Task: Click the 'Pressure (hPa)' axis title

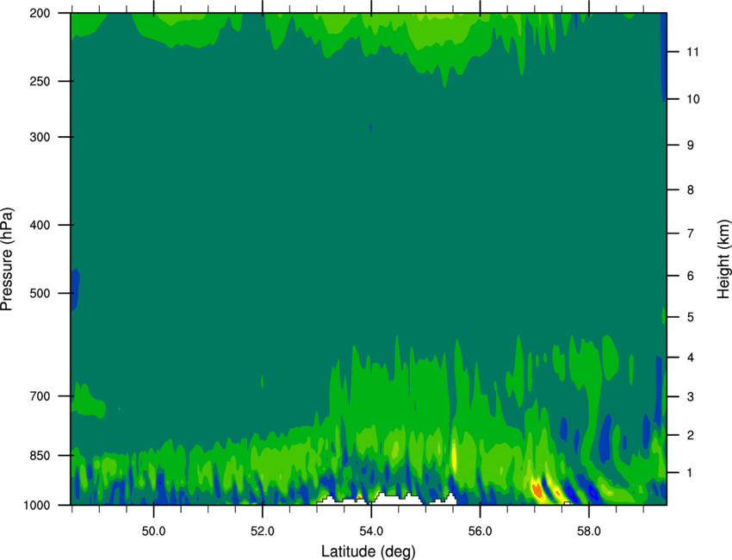Action: [x=7, y=258]
